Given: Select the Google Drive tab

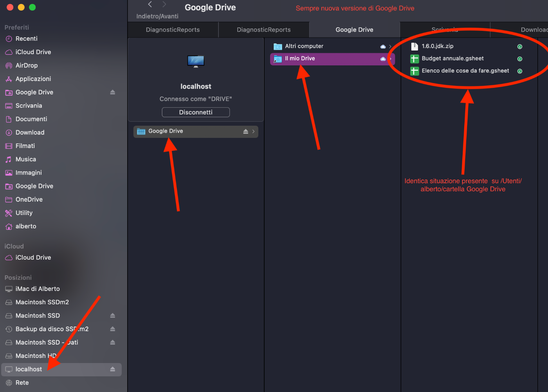Looking at the screenshot, I should pyautogui.click(x=355, y=30).
